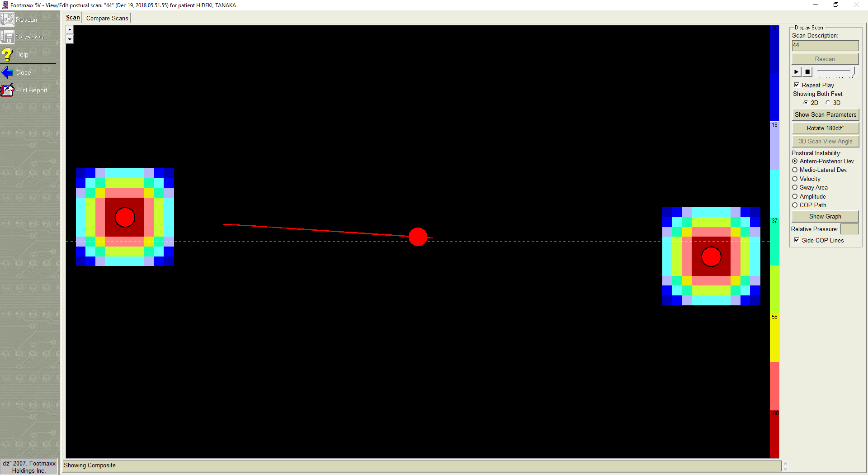Click the Show Scan Parameters button
Screen dimensions: 868x475
pyautogui.click(x=825, y=115)
